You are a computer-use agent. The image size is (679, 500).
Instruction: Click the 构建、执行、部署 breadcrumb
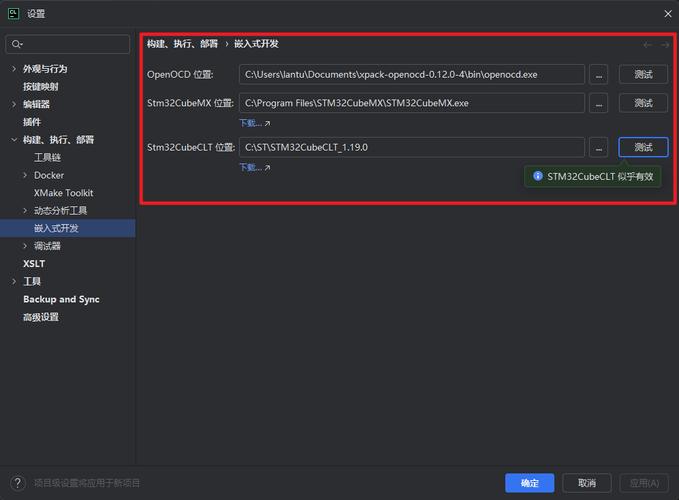(x=182, y=44)
